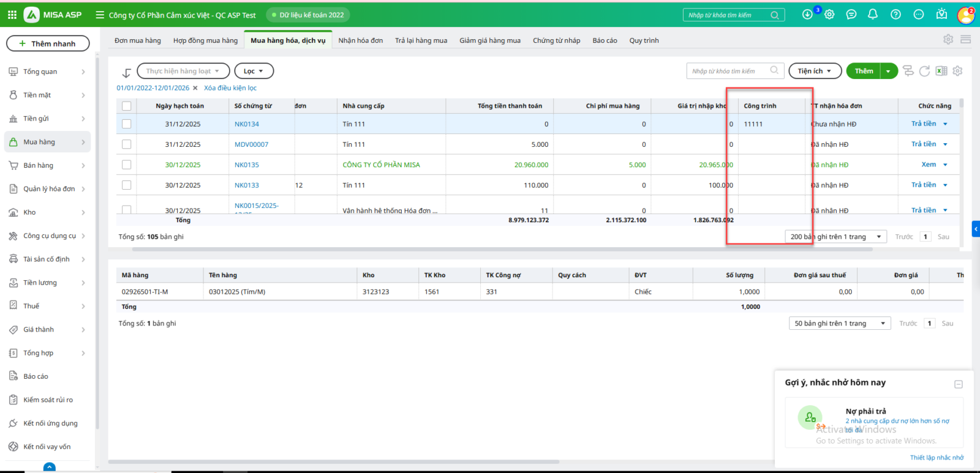
Task: Open the download queue icon
Action: click(x=807, y=15)
